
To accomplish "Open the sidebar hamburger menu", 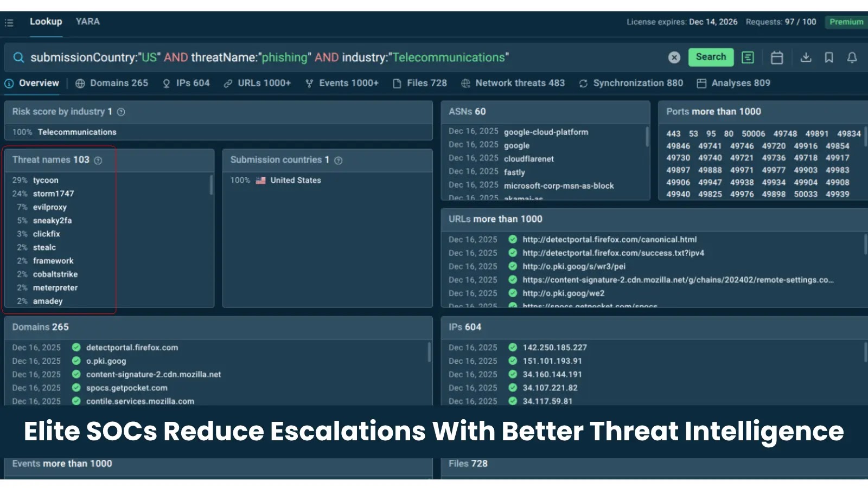I will click(9, 22).
